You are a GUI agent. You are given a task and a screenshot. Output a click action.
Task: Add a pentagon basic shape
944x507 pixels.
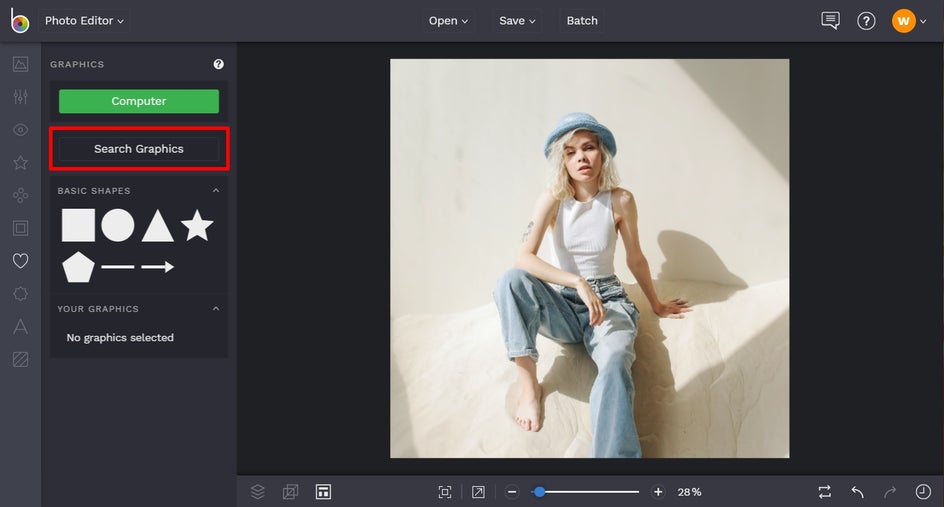(78, 267)
